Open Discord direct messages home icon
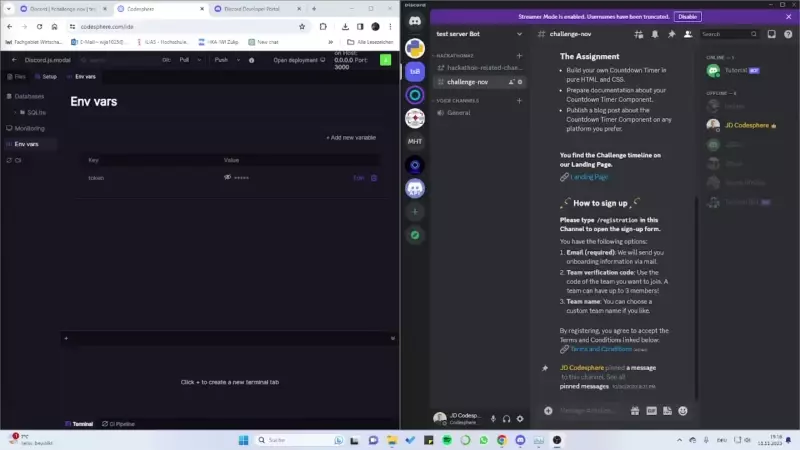 (x=415, y=21)
